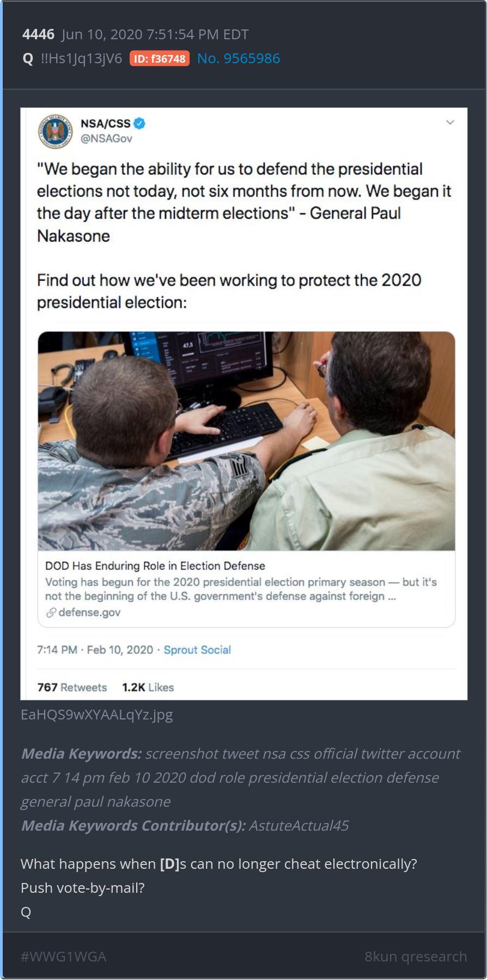Click the EaHQS9wXYAALqYz.jpg filename

[x=97, y=715]
